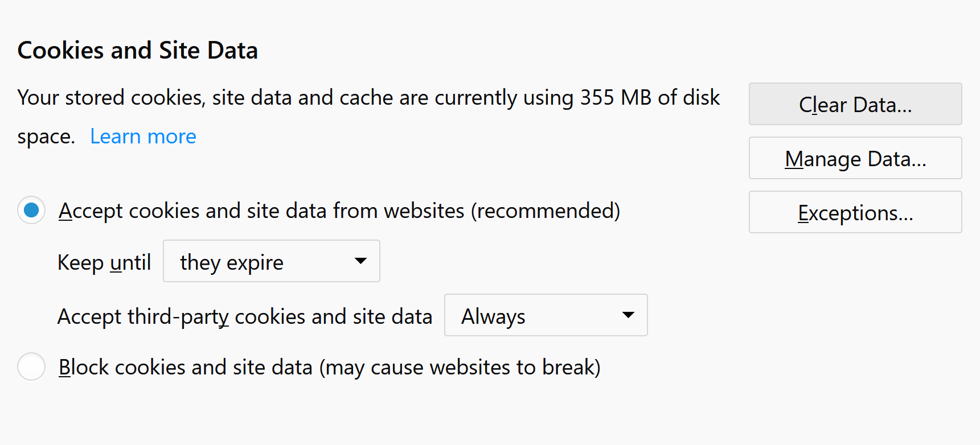This screenshot has width=980, height=445.
Task: Click the 'Cookies and Site Data' heading
Action: pyautogui.click(x=138, y=50)
